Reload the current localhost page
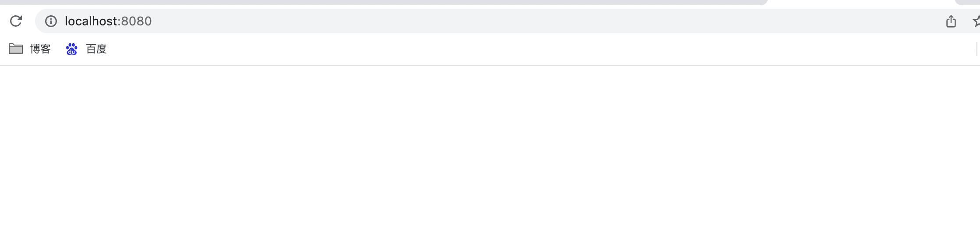This screenshot has width=980, height=252. [16, 21]
